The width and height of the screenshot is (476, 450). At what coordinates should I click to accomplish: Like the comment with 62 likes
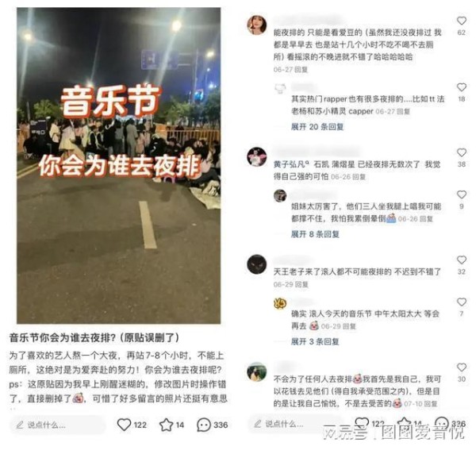click(462, 21)
